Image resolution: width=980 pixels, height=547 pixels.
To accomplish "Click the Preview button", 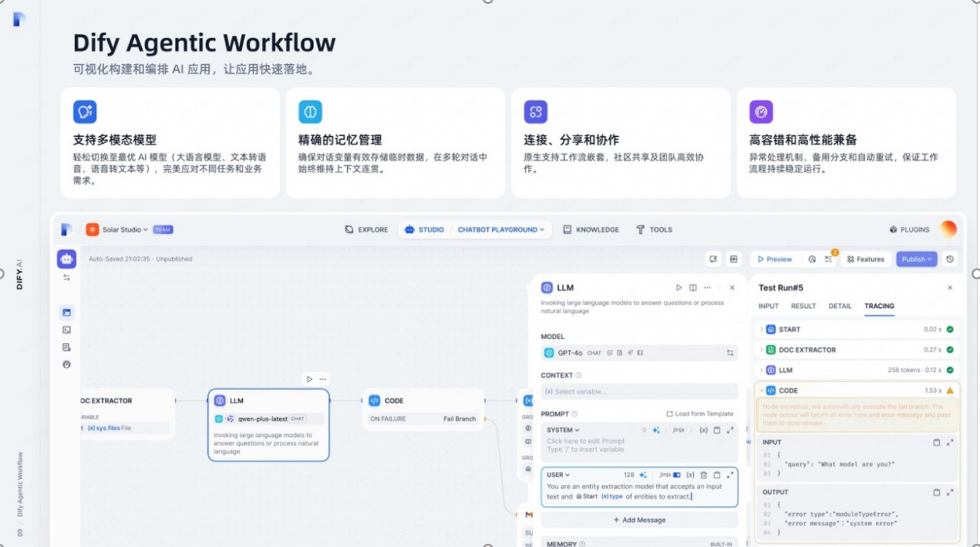I will [775, 259].
